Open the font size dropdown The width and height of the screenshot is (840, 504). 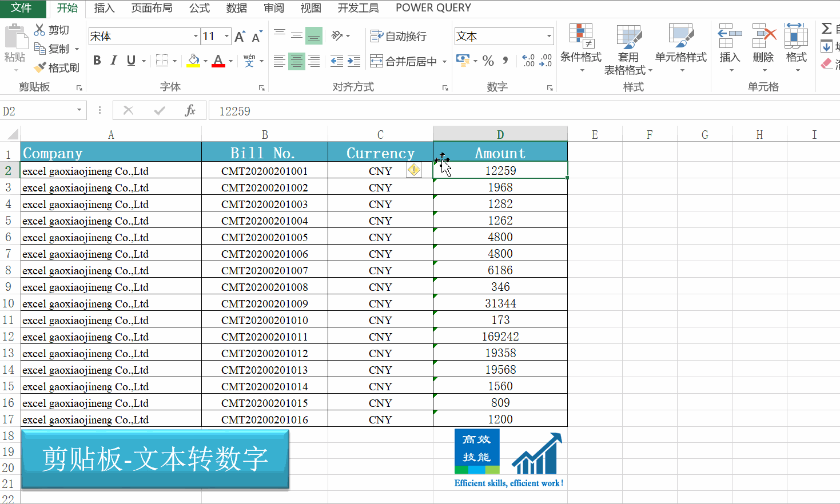point(226,36)
